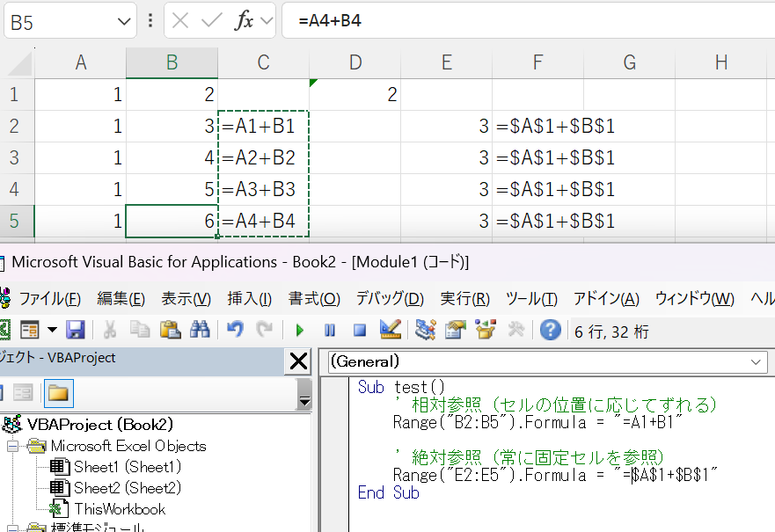Click the Cancel X in formula bar
This screenshot has height=532, width=775.
[180, 21]
